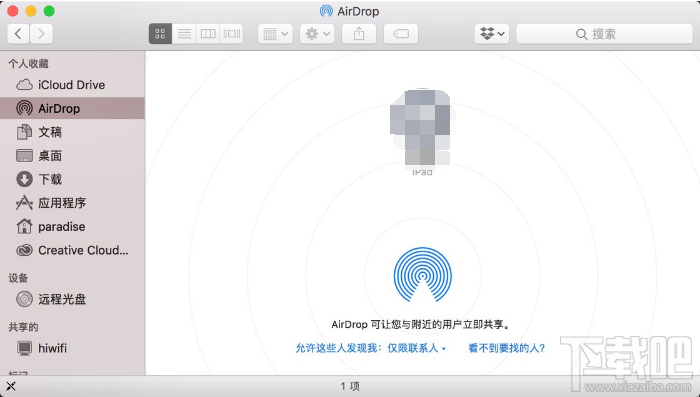Click the 桌面 desktop icon
This screenshot has height=397, width=700.
click(x=24, y=156)
